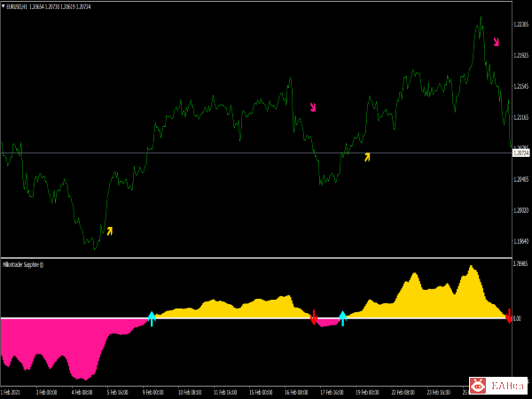The height and width of the screenshot is (399, 532).
Task: Click the EURUSD,H1 chart title text
Action: click(x=17, y=6)
